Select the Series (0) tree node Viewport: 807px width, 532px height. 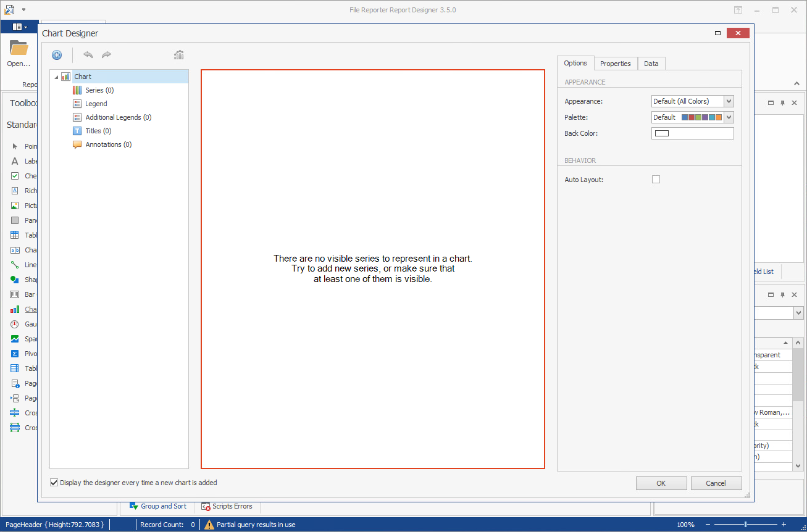(99, 90)
